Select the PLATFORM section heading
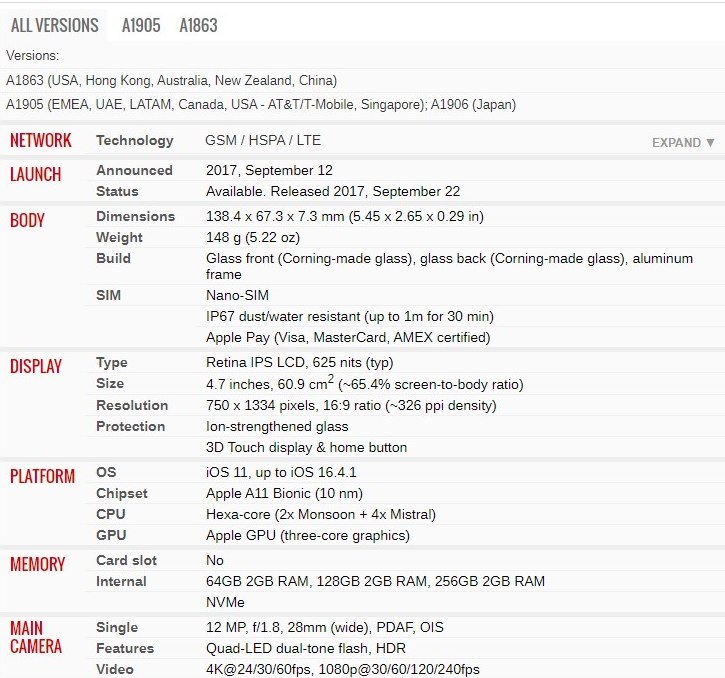This screenshot has width=725, height=678. [42, 476]
